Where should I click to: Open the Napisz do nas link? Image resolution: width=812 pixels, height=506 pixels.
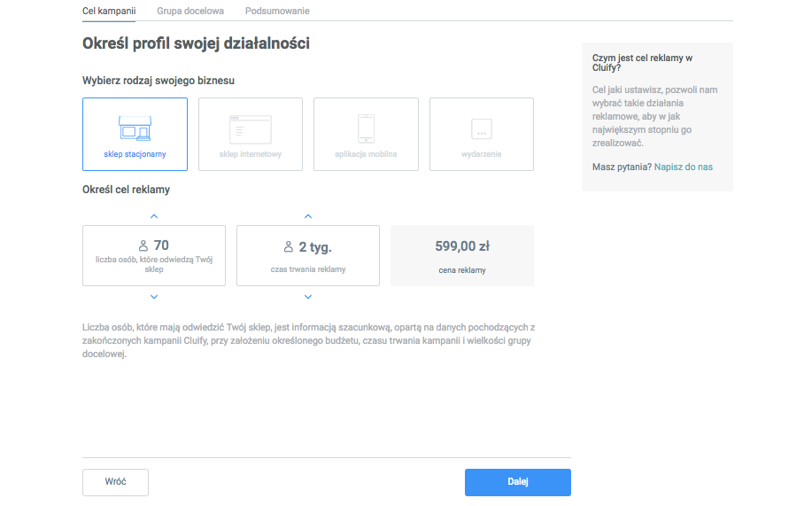coord(684,167)
